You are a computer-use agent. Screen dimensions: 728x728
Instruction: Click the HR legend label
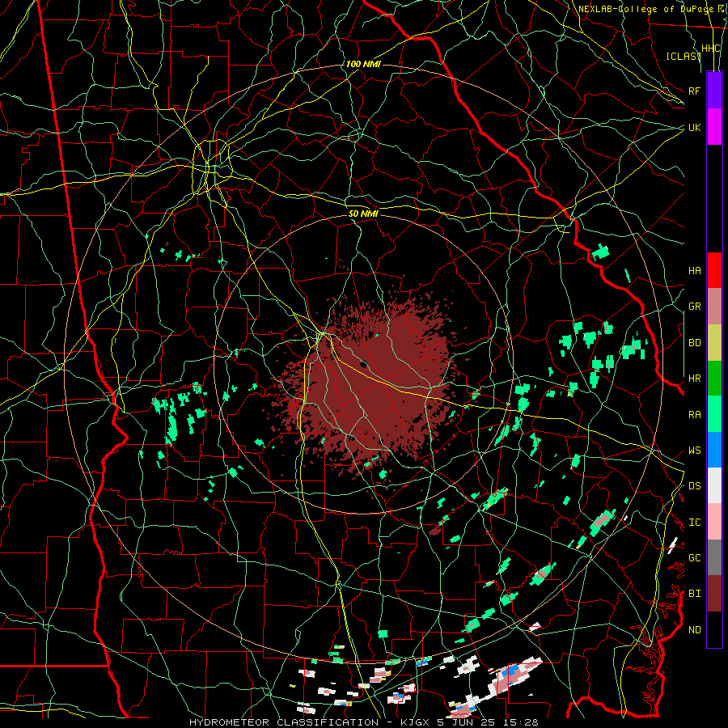tap(694, 379)
